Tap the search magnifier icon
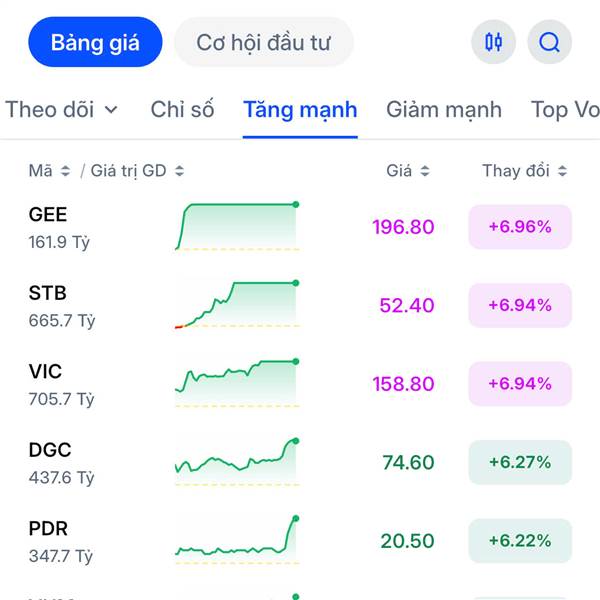This screenshot has width=600, height=600. (x=549, y=42)
